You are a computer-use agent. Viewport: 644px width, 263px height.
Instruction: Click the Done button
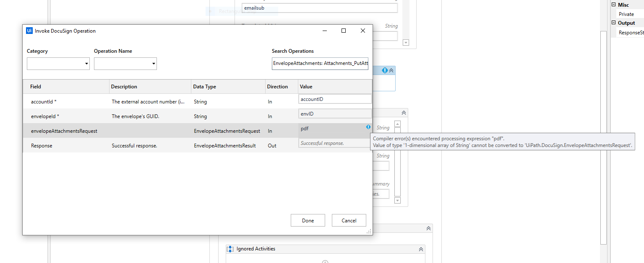click(x=308, y=220)
